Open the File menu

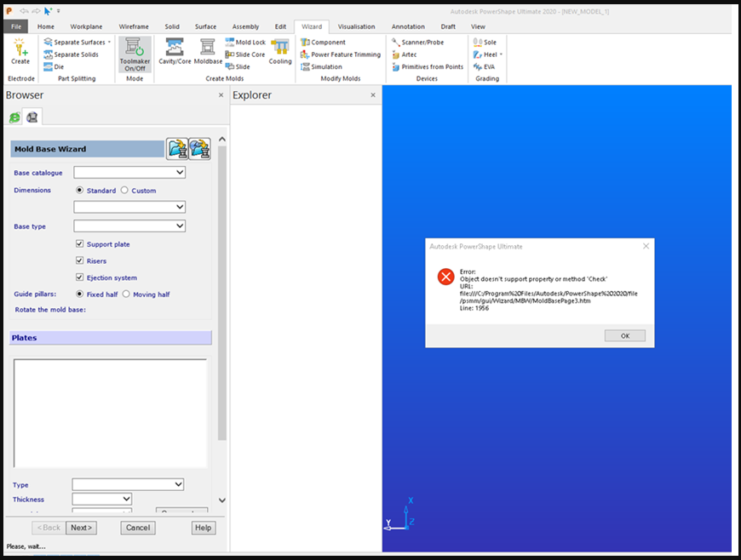tap(16, 26)
